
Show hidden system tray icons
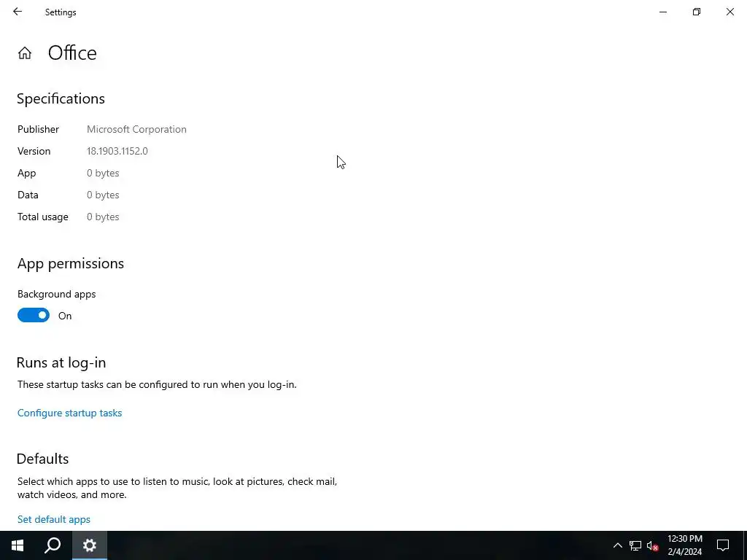point(617,545)
